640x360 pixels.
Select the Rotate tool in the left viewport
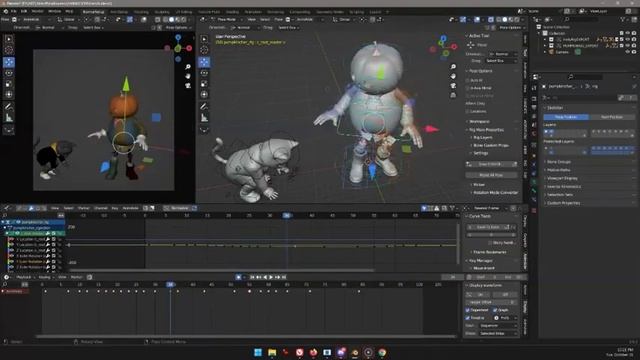(9, 73)
